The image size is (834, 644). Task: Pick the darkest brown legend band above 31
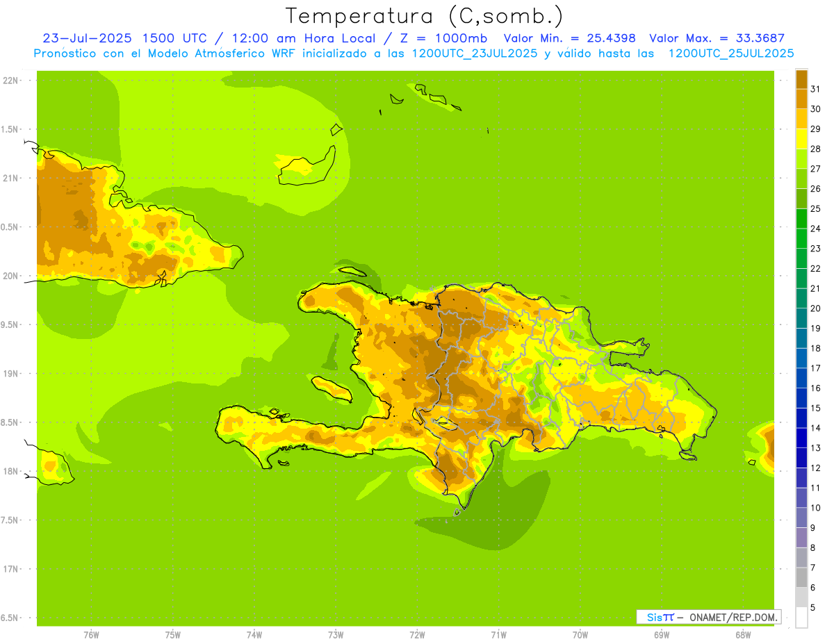click(801, 79)
